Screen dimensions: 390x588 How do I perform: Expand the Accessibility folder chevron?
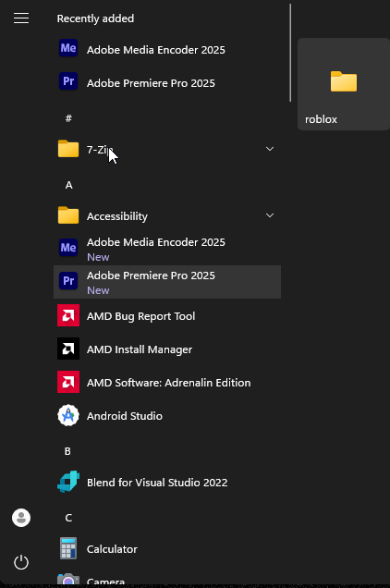[270, 215]
